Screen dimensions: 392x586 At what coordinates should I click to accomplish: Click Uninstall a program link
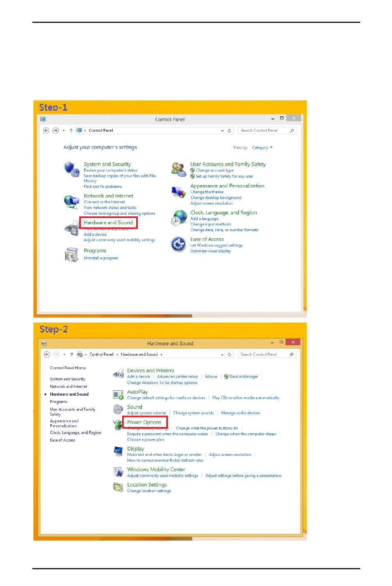point(101,258)
